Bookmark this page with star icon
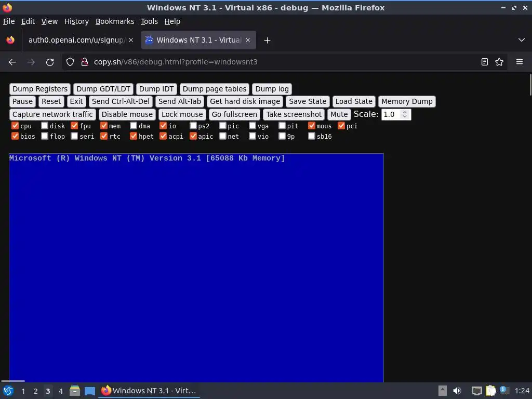532x399 pixels. coord(499,62)
